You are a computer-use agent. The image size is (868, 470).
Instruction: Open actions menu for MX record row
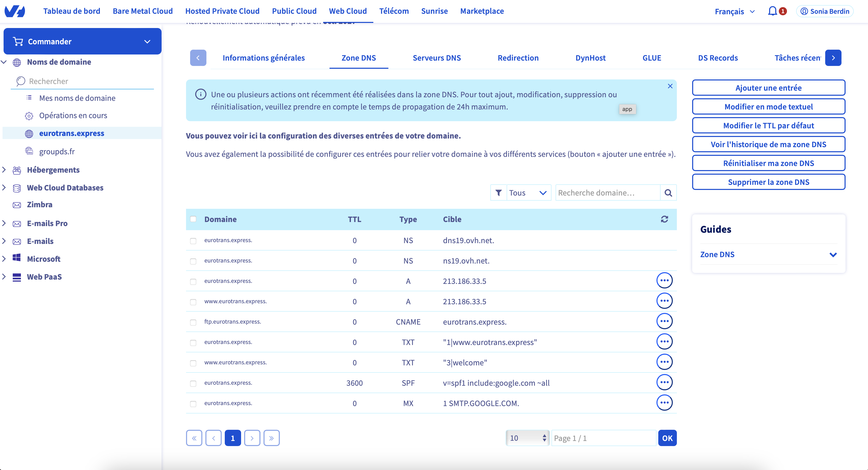click(664, 403)
